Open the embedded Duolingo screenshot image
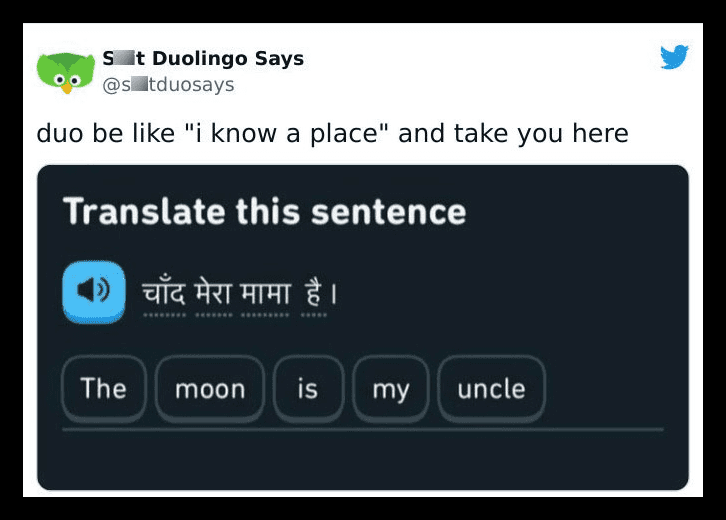726x520 pixels. [363, 327]
